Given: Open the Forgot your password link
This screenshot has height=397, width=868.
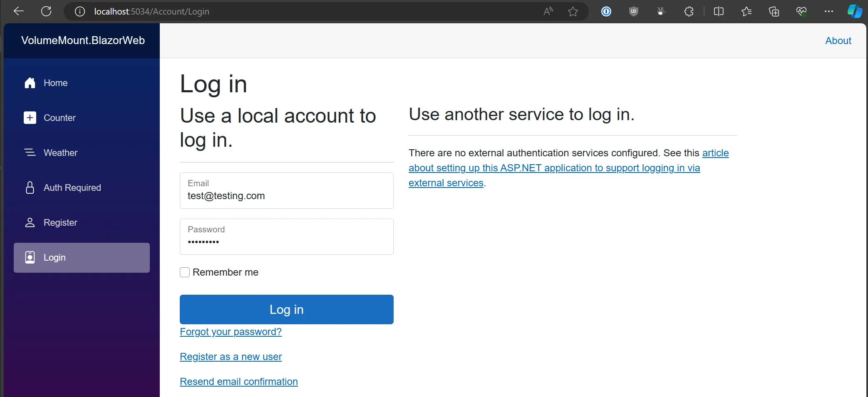Looking at the screenshot, I should (231, 332).
